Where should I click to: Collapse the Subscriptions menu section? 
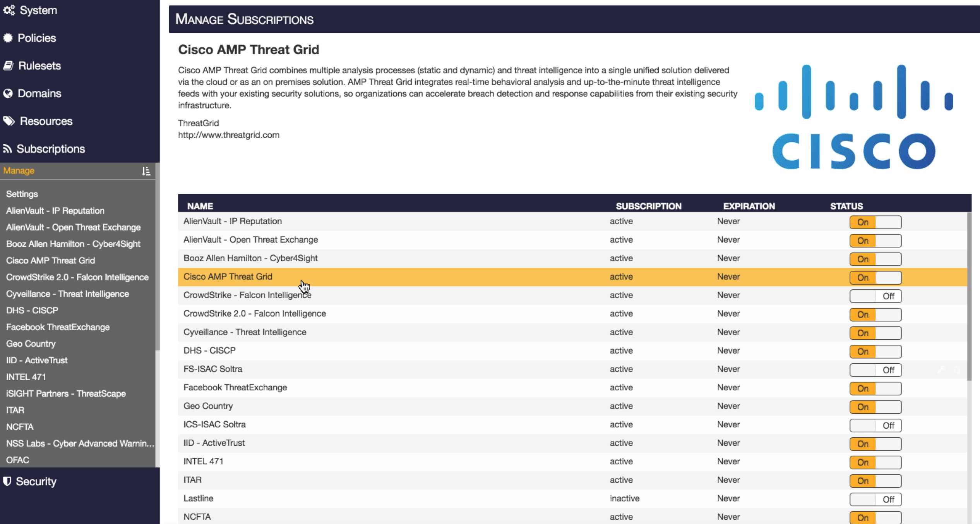(50, 149)
